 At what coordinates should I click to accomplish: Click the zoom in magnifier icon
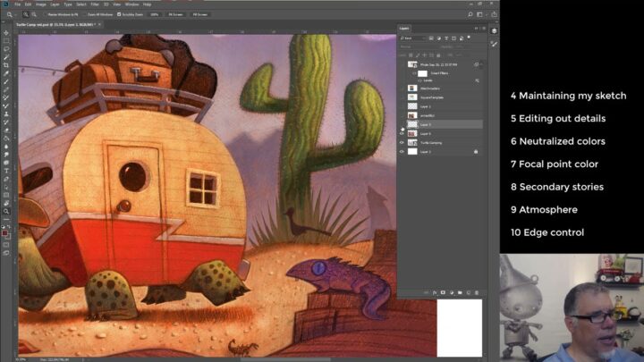pos(24,15)
